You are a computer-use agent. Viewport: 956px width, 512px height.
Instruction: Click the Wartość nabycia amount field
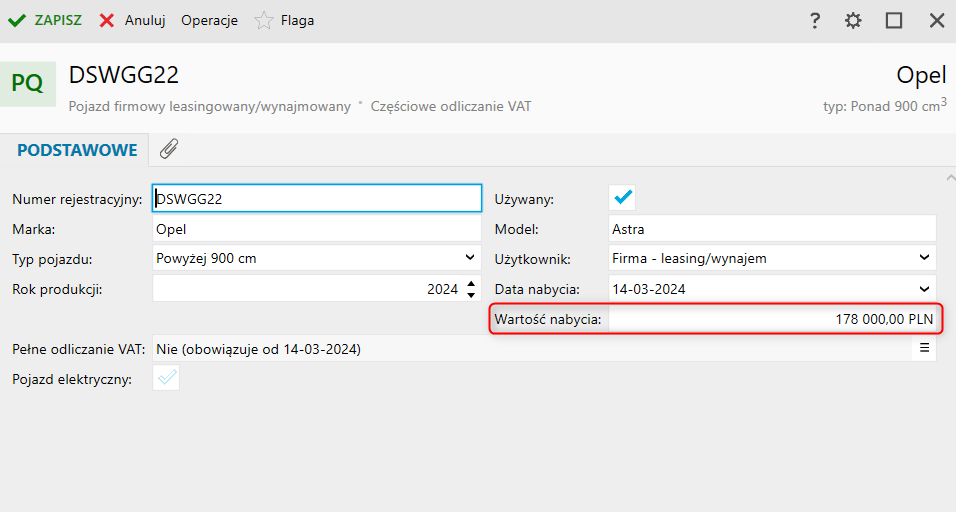coord(773,318)
